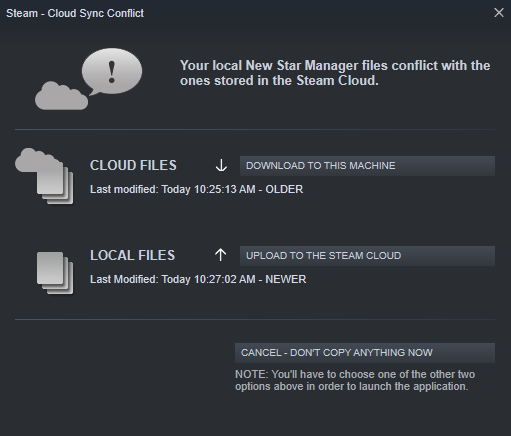
Task: Click the upload up arrow icon
Action: [220, 255]
